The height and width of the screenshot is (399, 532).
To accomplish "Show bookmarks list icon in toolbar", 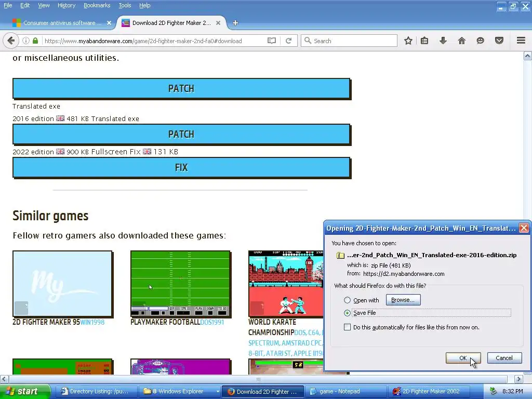I will click(424, 41).
